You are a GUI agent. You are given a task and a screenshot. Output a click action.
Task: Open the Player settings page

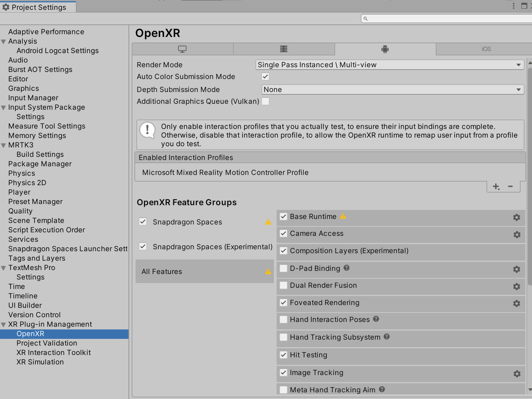pyautogui.click(x=19, y=192)
